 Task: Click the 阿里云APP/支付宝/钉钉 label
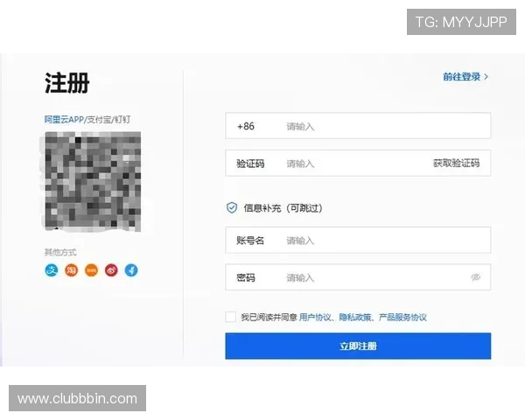tap(87, 120)
